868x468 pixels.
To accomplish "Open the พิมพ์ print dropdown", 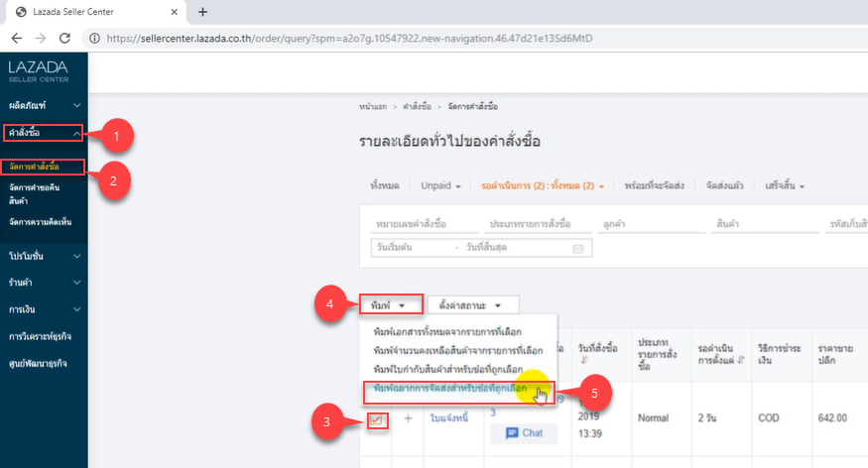I will coord(390,304).
